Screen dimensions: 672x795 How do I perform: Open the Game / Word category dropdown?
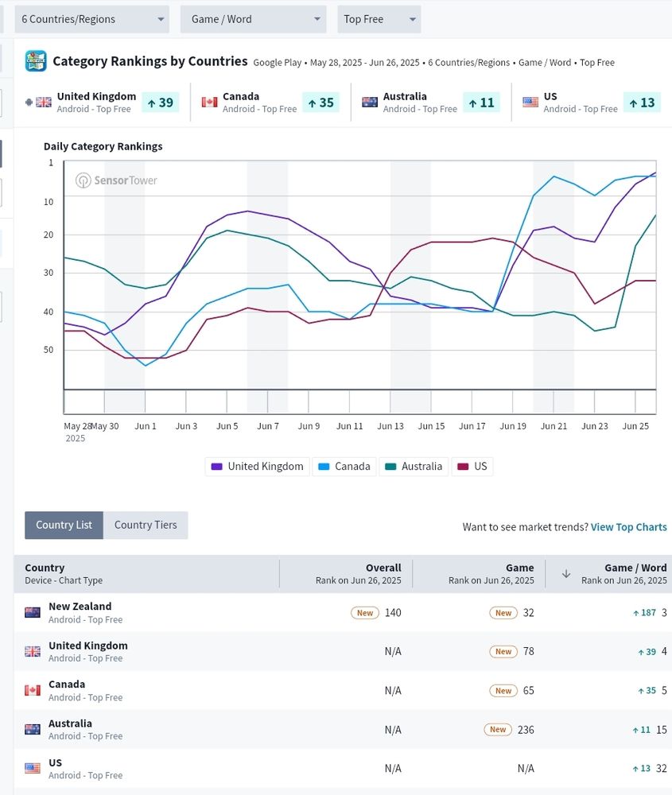[x=253, y=19]
